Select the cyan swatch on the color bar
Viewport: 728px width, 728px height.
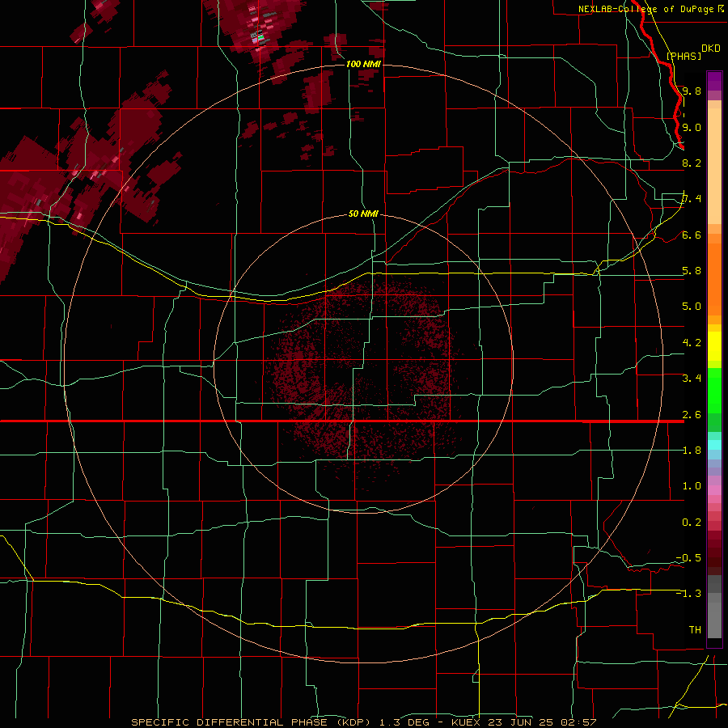(x=714, y=444)
